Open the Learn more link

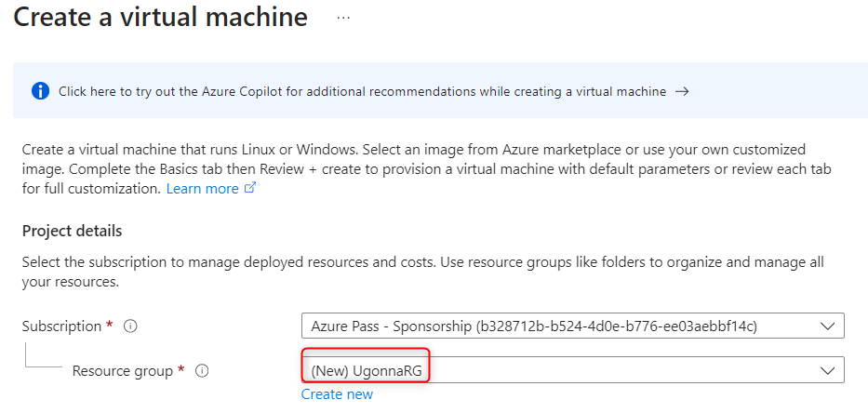(202, 188)
